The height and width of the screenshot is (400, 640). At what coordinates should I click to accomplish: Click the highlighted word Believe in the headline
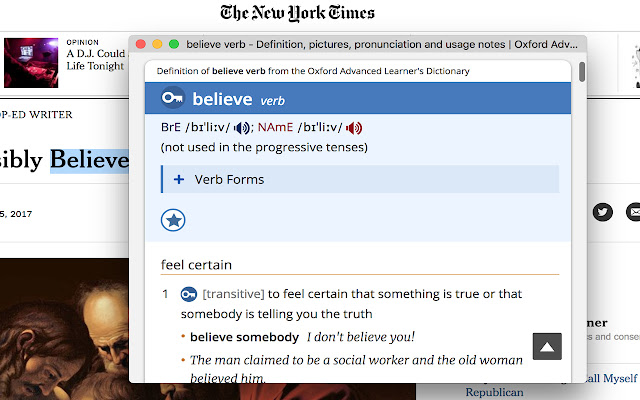[90, 160]
